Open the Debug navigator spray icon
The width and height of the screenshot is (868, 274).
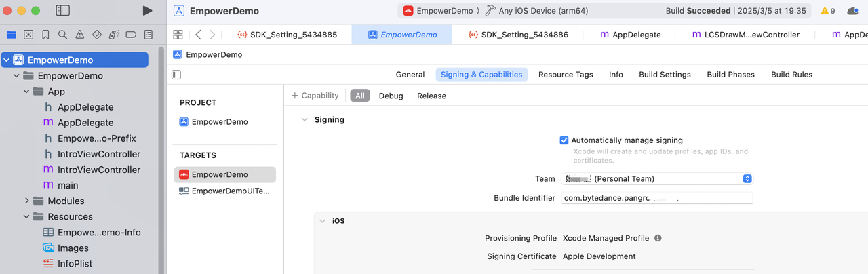pyautogui.click(x=114, y=35)
